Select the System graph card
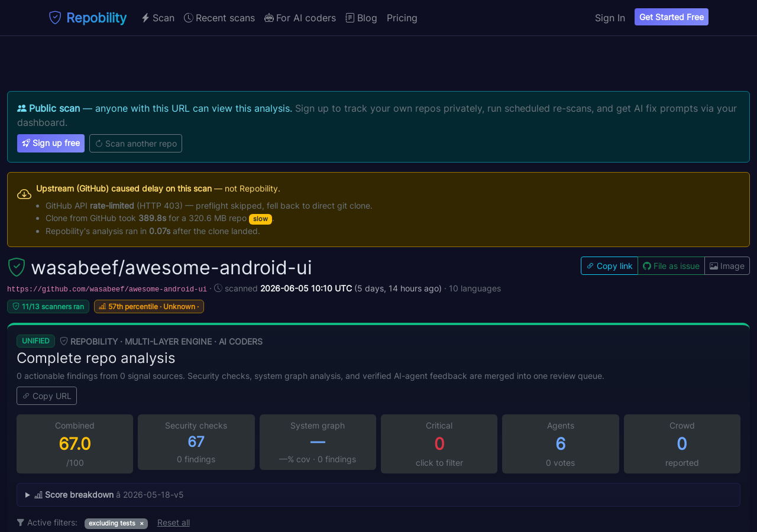757x532 pixels. click(318, 442)
